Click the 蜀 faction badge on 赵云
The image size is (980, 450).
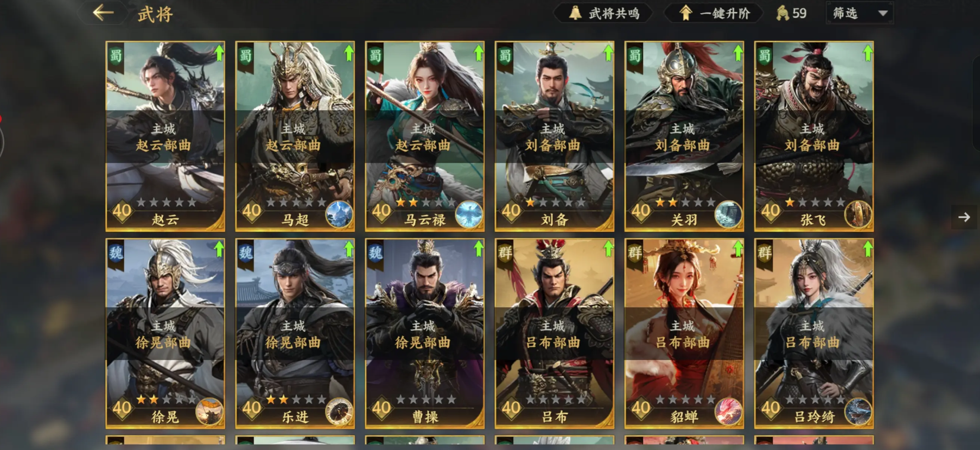point(116,58)
